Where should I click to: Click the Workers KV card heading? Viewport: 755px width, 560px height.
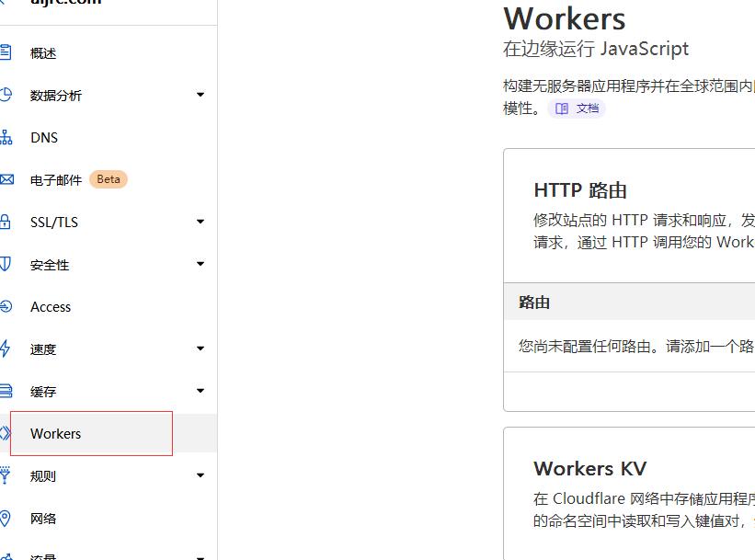[x=589, y=469]
